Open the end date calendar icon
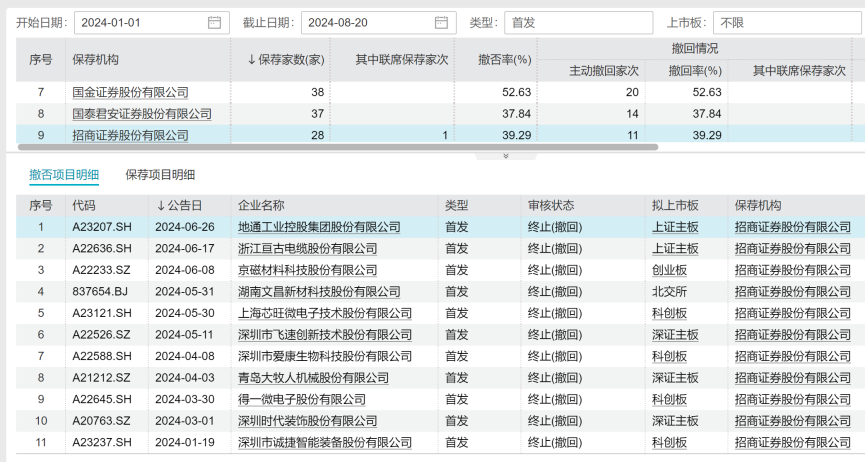This screenshot has height=462, width=865. pyautogui.click(x=441, y=23)
